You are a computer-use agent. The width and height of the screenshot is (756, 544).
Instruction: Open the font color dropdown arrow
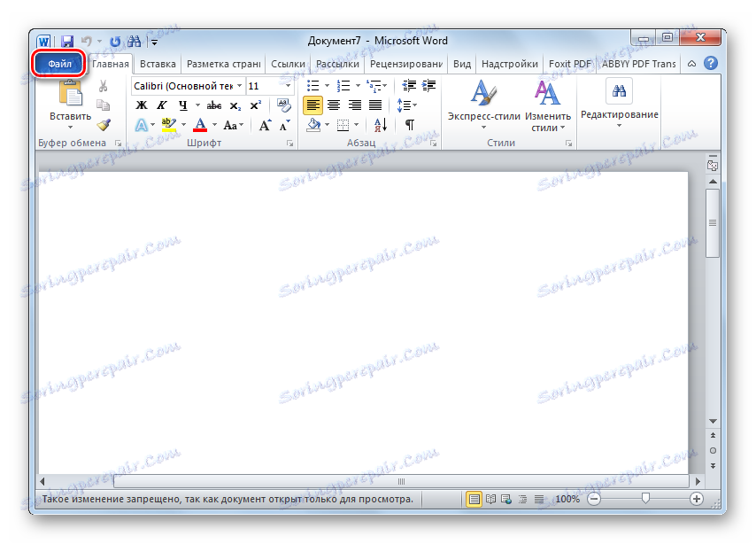[214, 125]
